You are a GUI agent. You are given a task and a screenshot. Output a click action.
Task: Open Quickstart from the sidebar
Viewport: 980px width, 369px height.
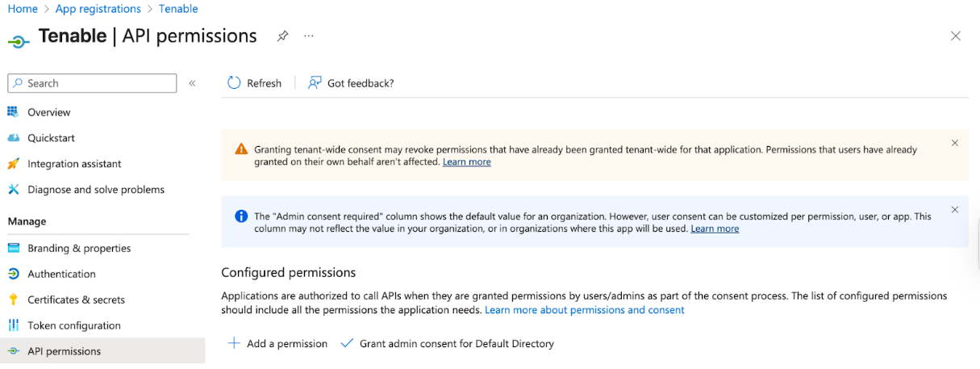tap(51, 138)
